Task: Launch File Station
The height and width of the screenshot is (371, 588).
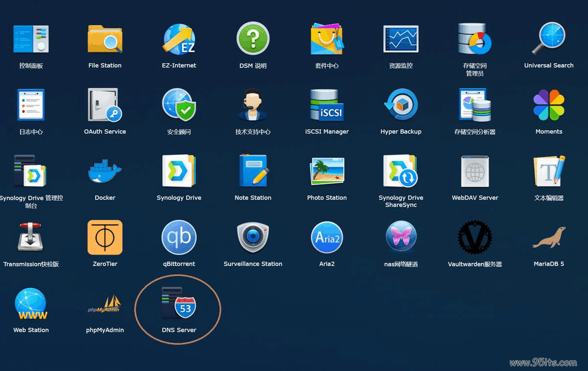Action: coord(105,39)
